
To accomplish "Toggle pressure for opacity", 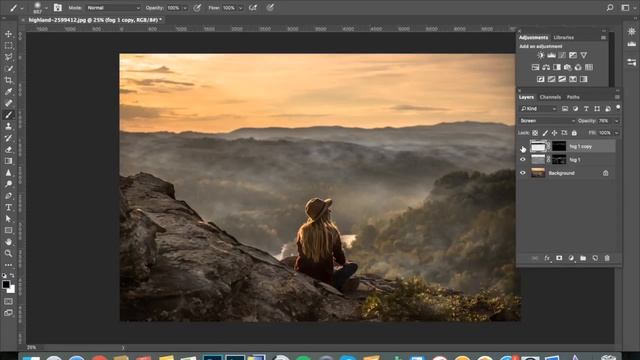I will [197, 8].
